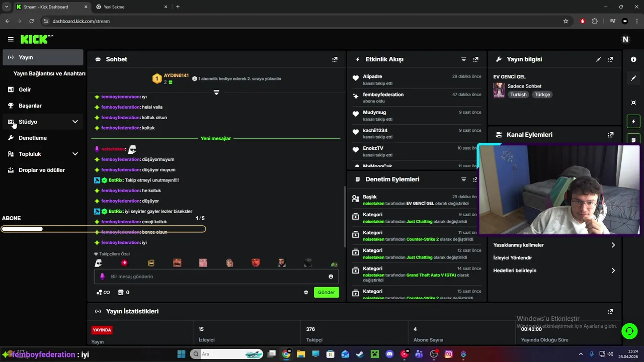
Task: Click the purple identity icon in message box
Action: point(102,277)
